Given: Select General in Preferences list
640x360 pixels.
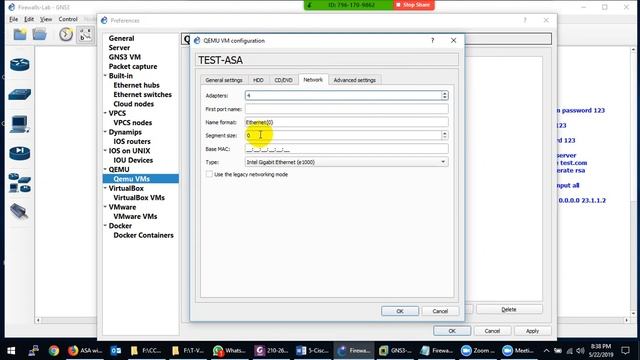Looking at the screenshot, I should [x=121, y=38].
